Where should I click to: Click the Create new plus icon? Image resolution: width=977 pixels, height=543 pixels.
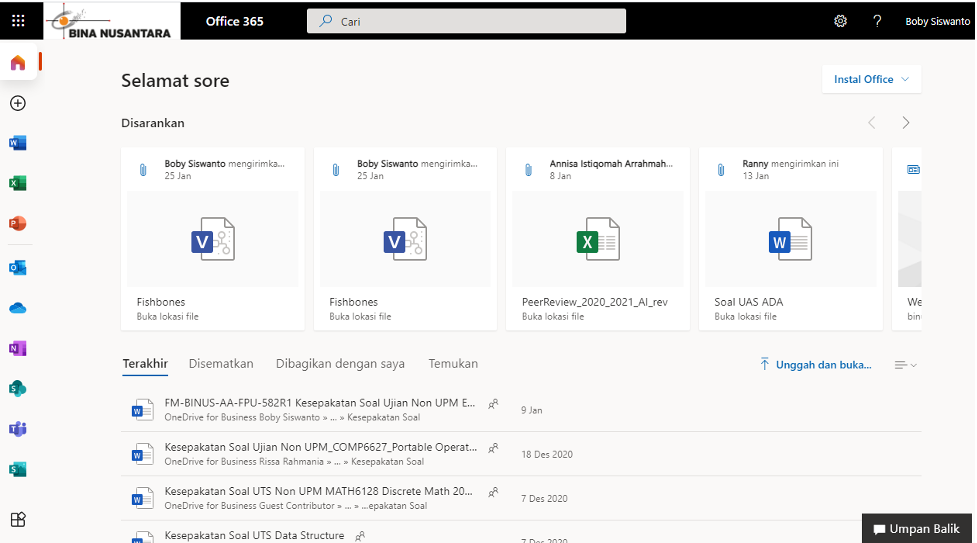pos(18,103)
